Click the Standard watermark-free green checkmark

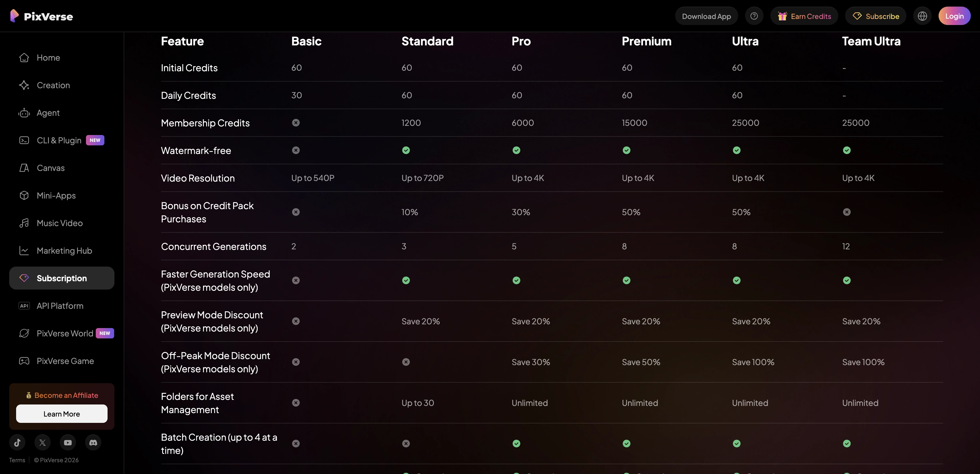pos(406,150)
